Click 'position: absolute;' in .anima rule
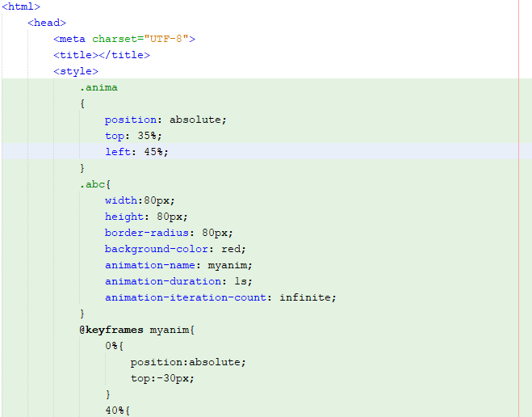This screenshot has height=417, width=532. point(165,120)
